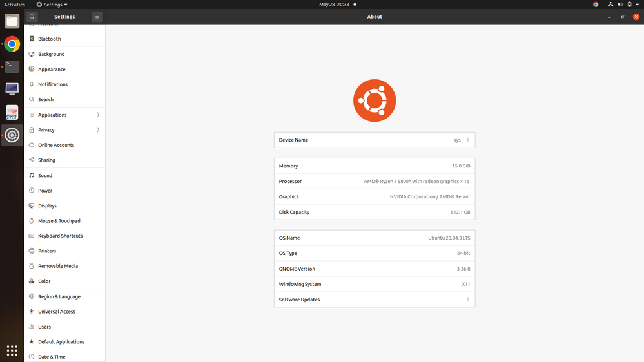Click Activities in the top bar
Screen dimensions: 644x362
[14, 5]
